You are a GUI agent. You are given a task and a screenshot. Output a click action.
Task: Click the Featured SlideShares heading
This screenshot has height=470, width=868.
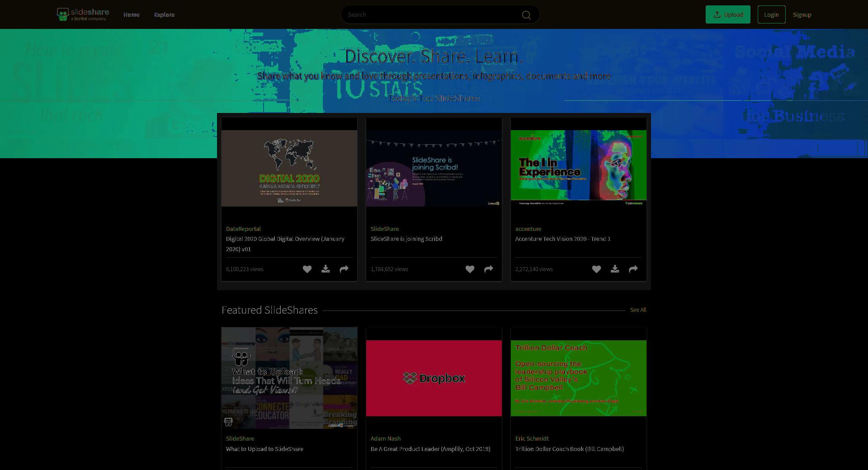(x=269, y=310)
